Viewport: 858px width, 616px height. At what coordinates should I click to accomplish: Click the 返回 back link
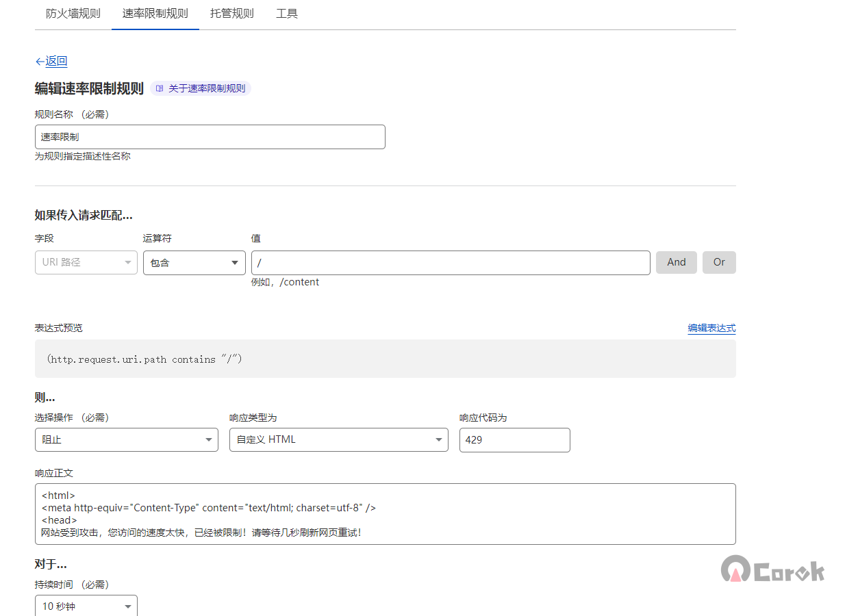pyautogui.click(x=56, y=61)
